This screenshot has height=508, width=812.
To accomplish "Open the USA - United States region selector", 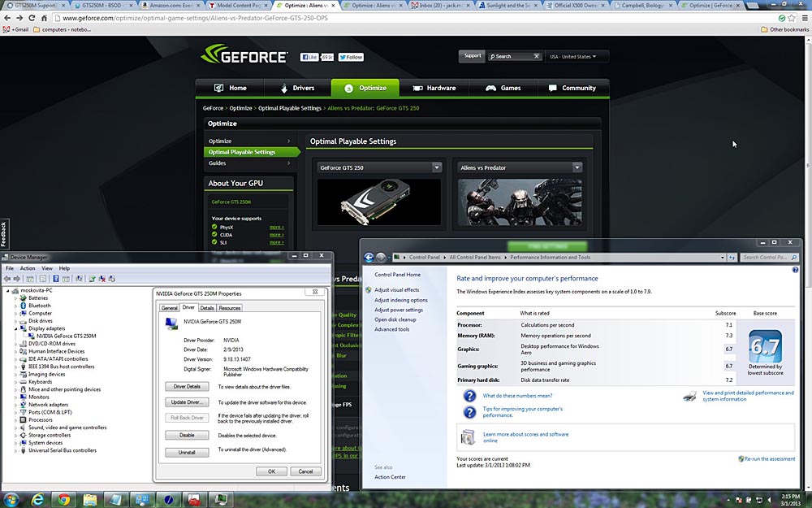I will [572, 57].
